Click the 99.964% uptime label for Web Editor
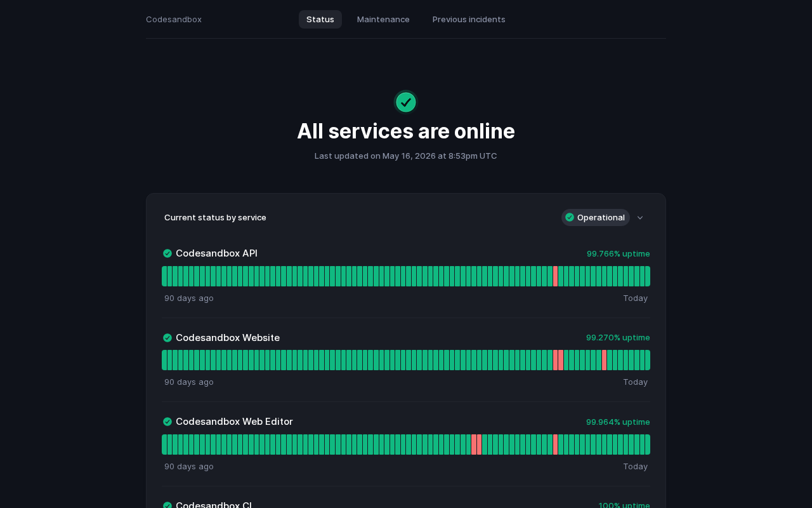 click(x=618, y=422)
